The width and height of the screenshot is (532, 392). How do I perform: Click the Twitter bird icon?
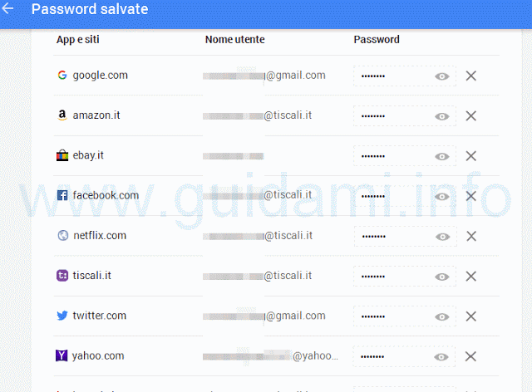62,316
